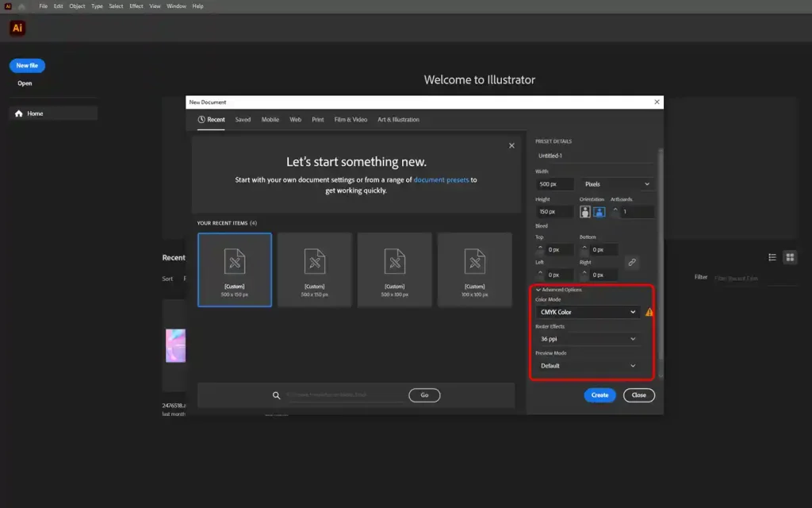The width and height of the screenshot is (812, 508).
Task: Click Open in the left sidebar
Action: (25, 83)
